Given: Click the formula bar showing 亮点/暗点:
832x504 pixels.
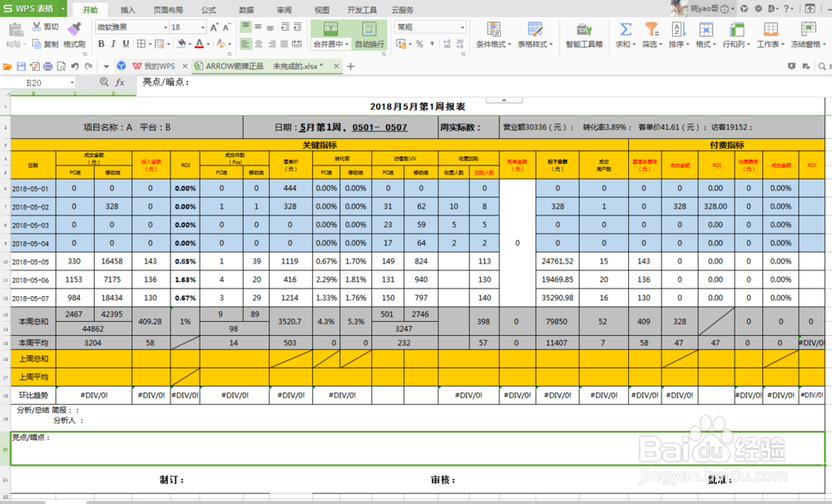Looking at the screenshot, I should coord(483,82).
